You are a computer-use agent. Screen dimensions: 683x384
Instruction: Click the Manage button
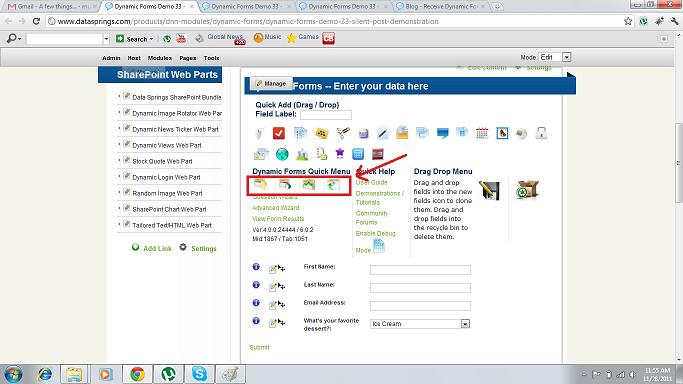pyautogui.click(x=271, y=84)
